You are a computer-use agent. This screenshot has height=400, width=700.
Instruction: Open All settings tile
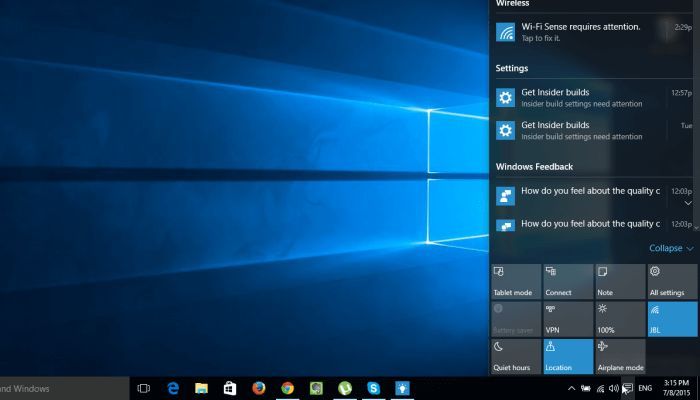[x=671, y=281]
